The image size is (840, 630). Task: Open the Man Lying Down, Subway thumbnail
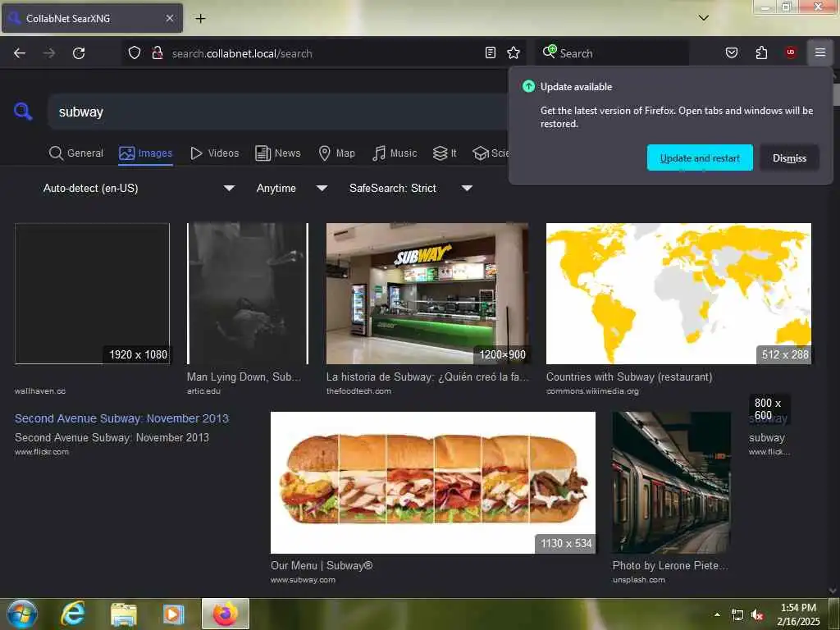[x=248, y=294]
